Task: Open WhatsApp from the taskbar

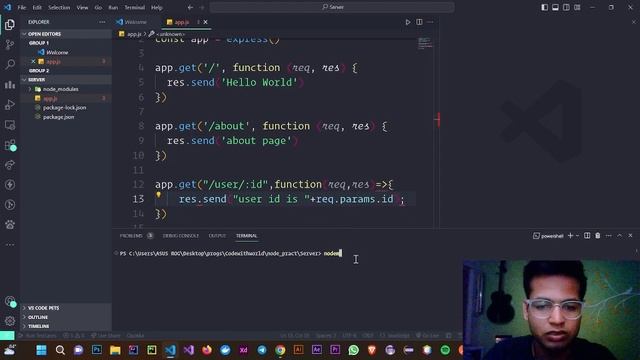Action: 353,350
